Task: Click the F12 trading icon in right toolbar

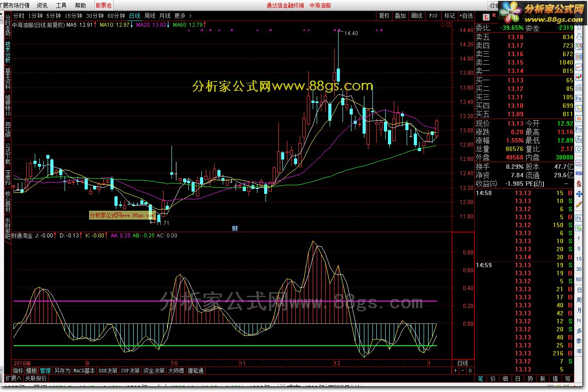Action: click(579, 128)
